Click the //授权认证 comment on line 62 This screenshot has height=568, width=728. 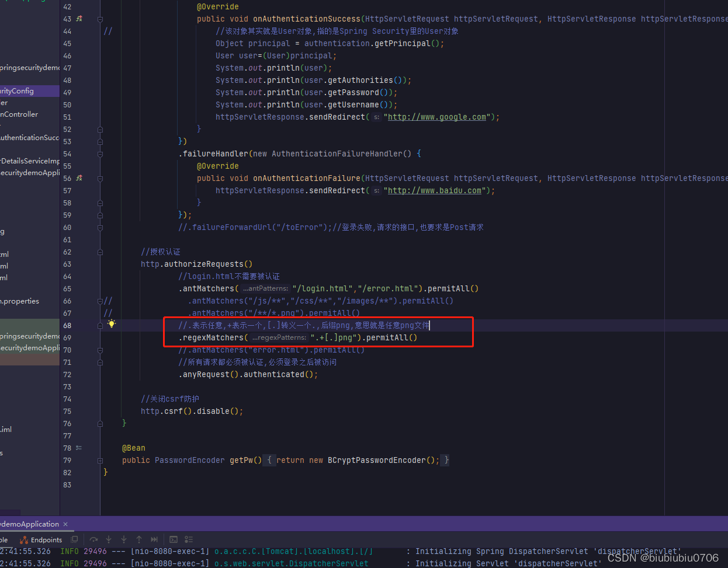coord(161,252)
